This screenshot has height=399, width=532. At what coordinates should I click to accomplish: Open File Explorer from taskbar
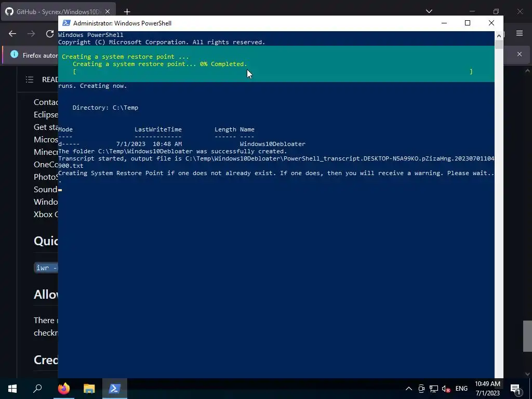(89, 389)
